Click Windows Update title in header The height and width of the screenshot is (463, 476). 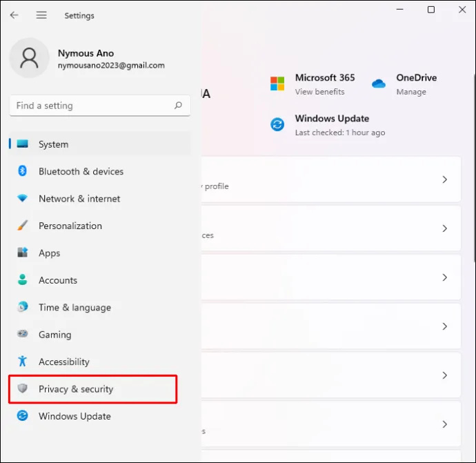point(332,119)
